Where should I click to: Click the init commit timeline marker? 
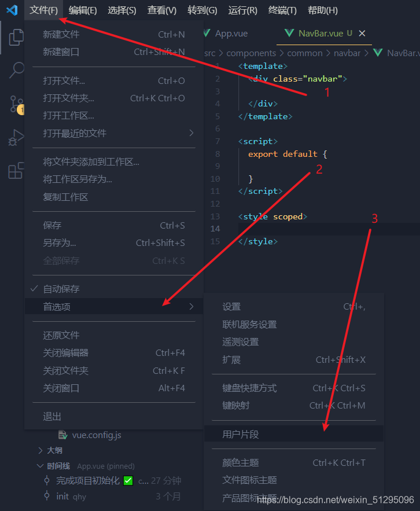(x=47, y=496)
